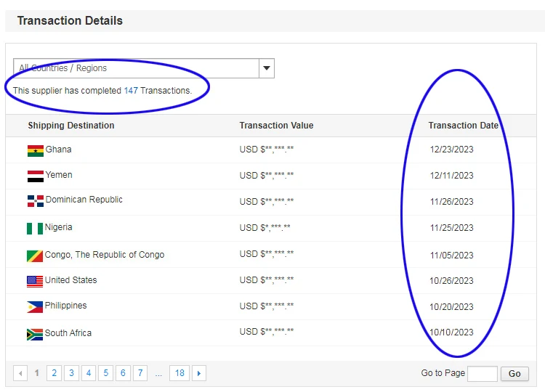Click current page number 1

(36, 373)
